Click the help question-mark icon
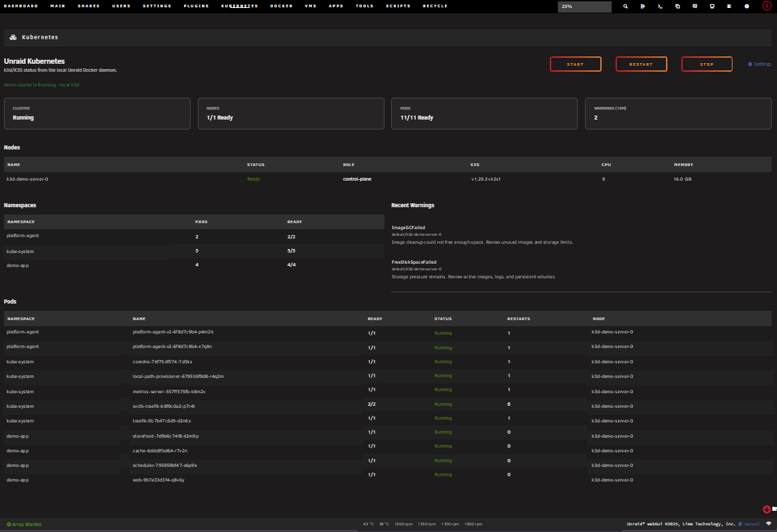Image resolution: width=777 pixels, height=532 pixels. pos(746,7)
